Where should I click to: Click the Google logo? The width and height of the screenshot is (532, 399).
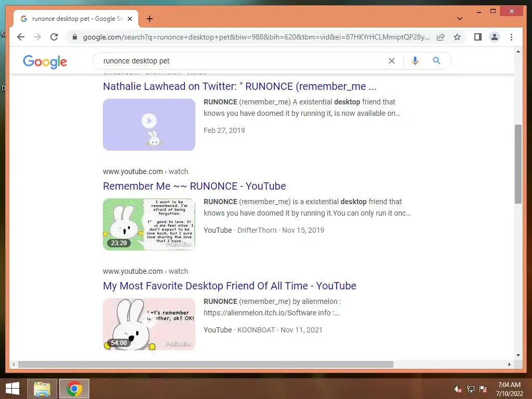pos(45,61)
